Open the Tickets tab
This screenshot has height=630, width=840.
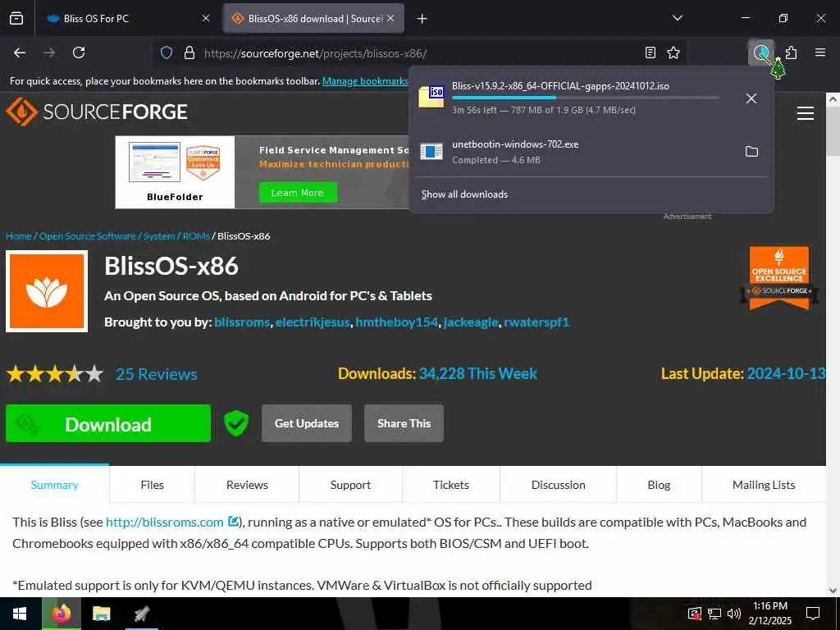451,485
